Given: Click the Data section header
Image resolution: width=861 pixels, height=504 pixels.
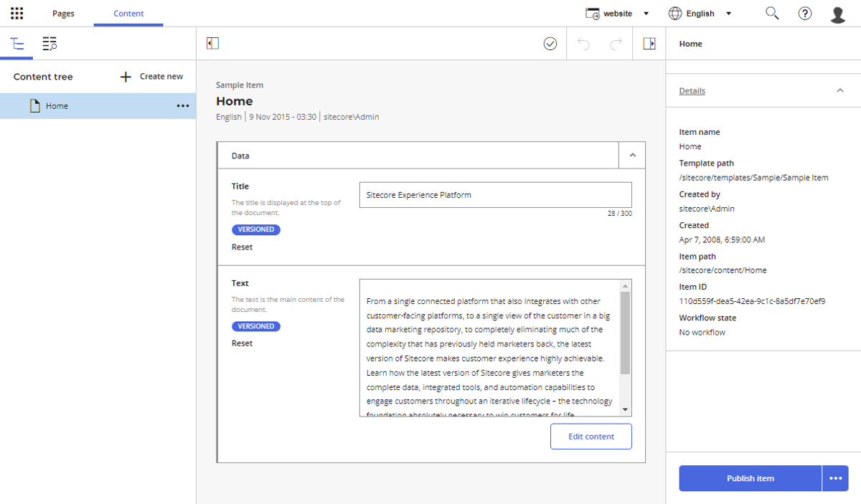Looking at the screenshot, I should (x=418, y=155).
